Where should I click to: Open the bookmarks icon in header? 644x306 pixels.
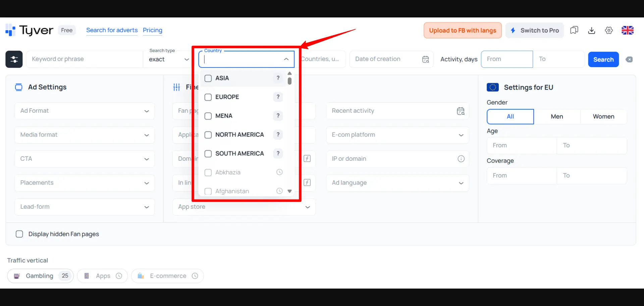[x=574, y=31]
